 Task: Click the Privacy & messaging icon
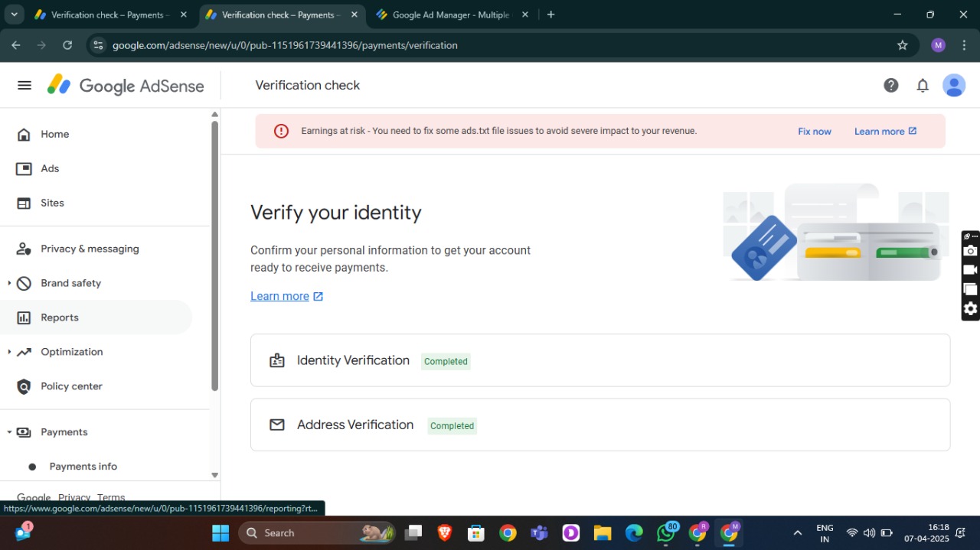click(x=24, y=249)
